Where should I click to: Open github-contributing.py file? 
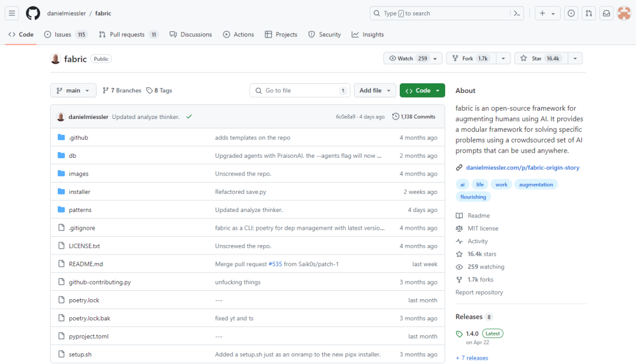tap(100, 282)
